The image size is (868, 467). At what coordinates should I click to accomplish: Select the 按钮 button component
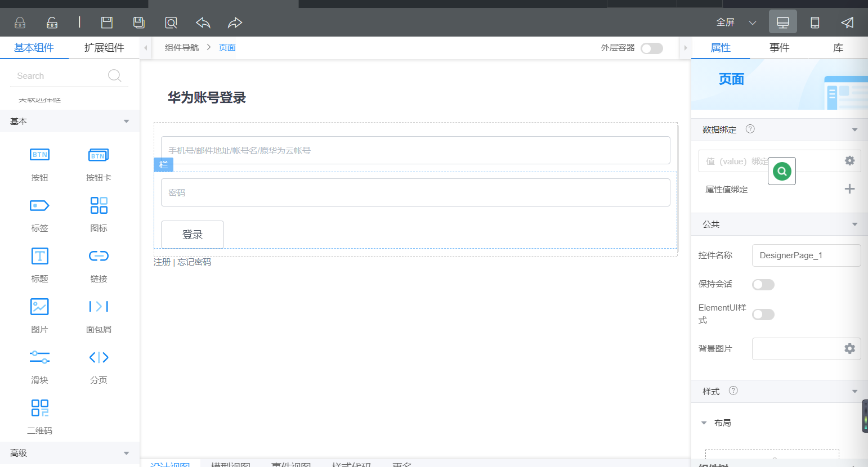(x=39, y=164)
